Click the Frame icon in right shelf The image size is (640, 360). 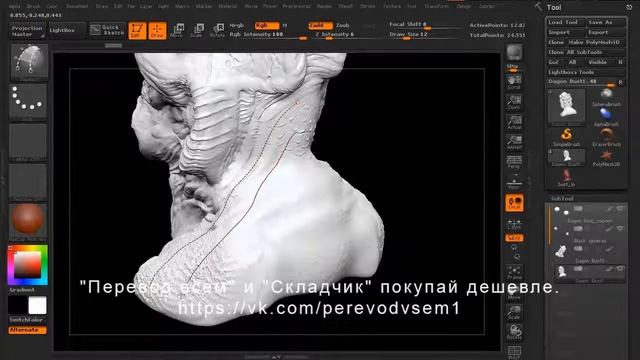click(x=514, y=272)
